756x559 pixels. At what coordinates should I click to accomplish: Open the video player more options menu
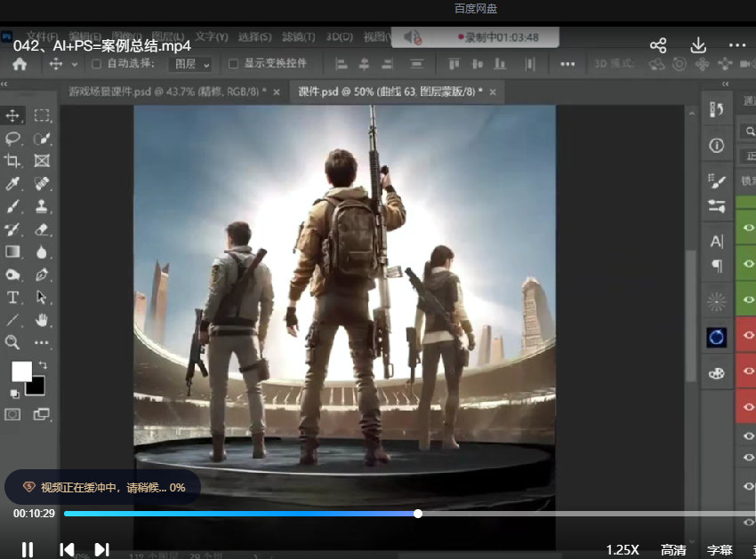click(737, 45)
